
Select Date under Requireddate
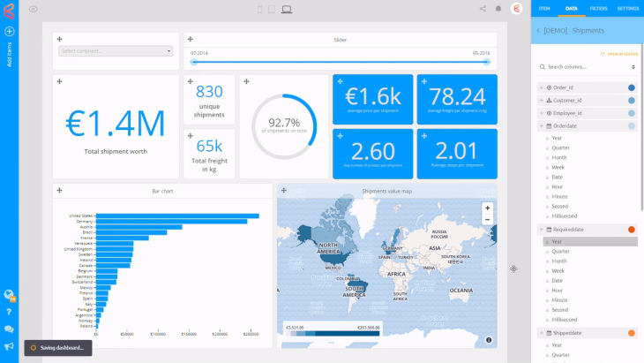pos(557,281)
